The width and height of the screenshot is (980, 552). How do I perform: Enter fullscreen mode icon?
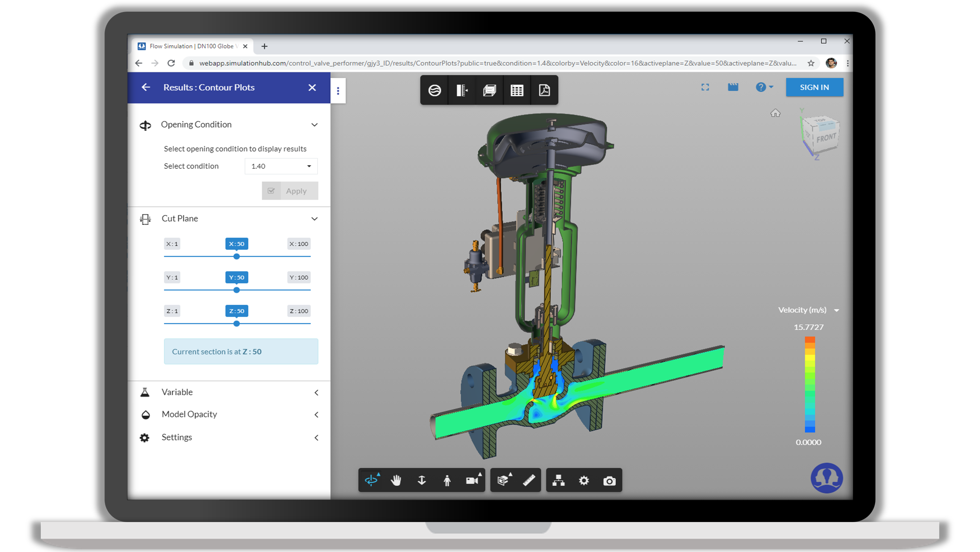coord(705,88)
